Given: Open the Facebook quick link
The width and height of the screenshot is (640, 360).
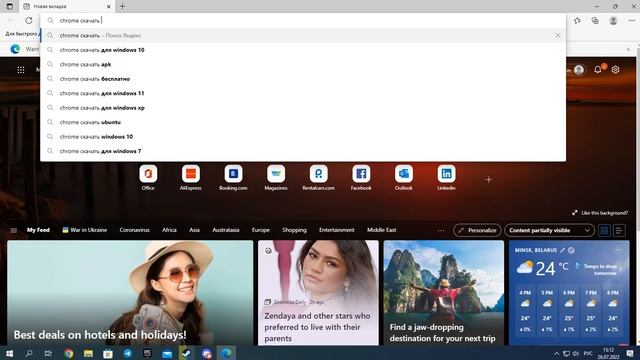Looking at the screenshot, I should point(361,178).
